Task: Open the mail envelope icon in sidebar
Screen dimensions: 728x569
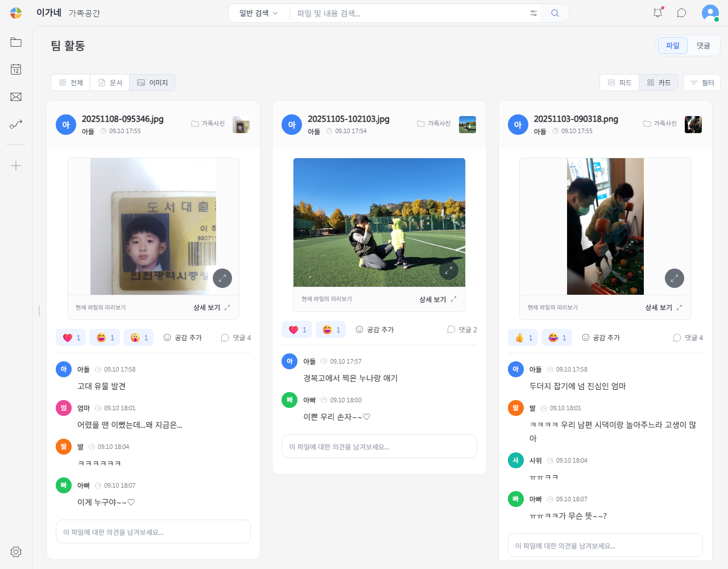Action: (x=16, y=97)
